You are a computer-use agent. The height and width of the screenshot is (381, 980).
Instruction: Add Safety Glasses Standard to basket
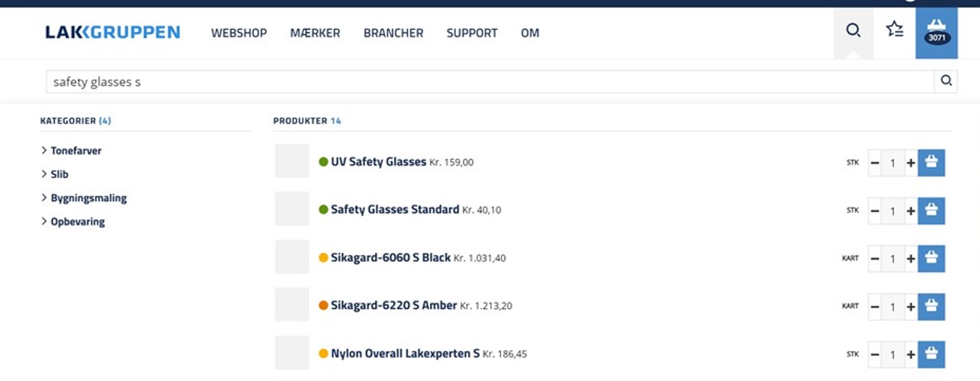931,210
